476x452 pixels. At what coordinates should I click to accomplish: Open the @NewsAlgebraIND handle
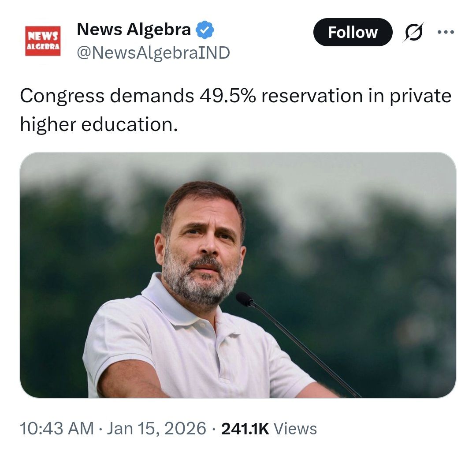tap(153, 53)
